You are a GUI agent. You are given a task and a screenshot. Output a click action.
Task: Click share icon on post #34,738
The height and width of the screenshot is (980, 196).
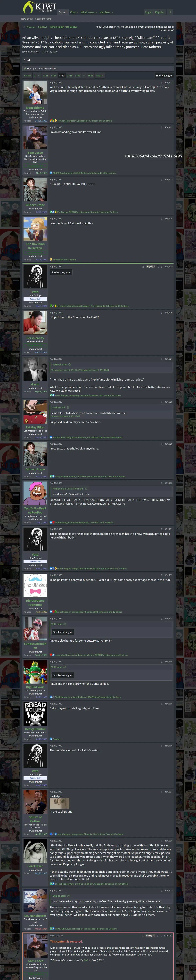[161, 841]
